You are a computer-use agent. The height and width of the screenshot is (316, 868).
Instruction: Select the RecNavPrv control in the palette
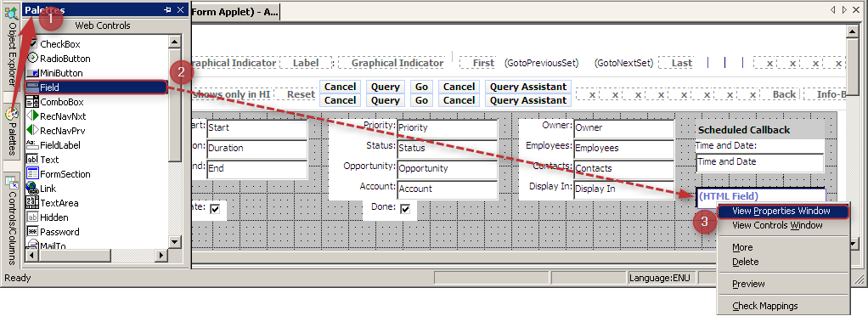pos(63,131)
